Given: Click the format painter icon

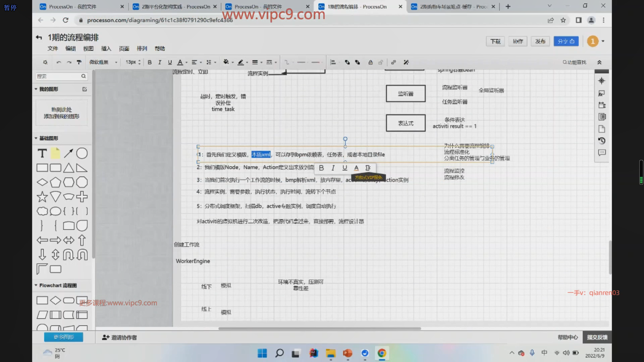Looking at the screenshot, I should point(79,62).
